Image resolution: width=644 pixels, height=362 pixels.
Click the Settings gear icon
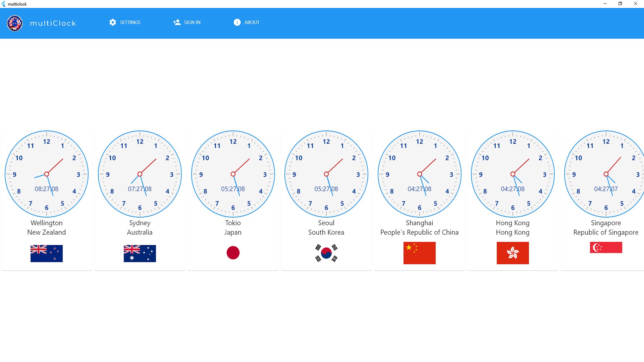(113, 22)
